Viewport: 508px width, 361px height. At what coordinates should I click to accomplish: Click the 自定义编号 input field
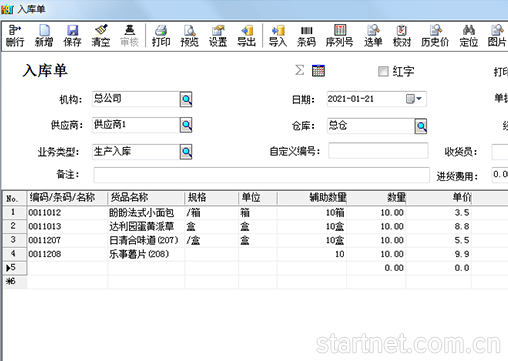point(378,151)
